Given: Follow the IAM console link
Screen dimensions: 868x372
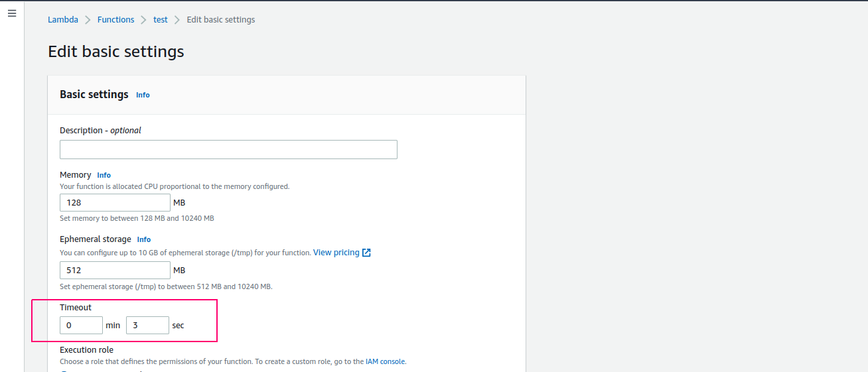Looking at the screenshot, I should [386, 362].
